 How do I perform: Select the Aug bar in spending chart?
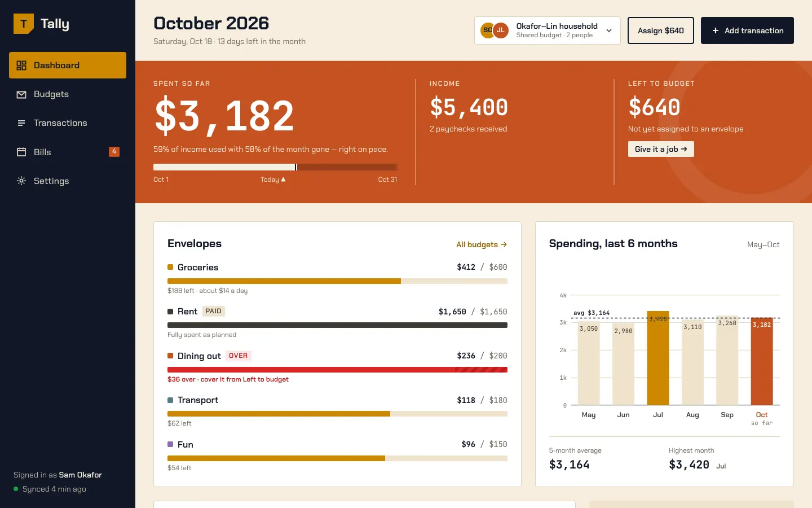coord(692,362)
